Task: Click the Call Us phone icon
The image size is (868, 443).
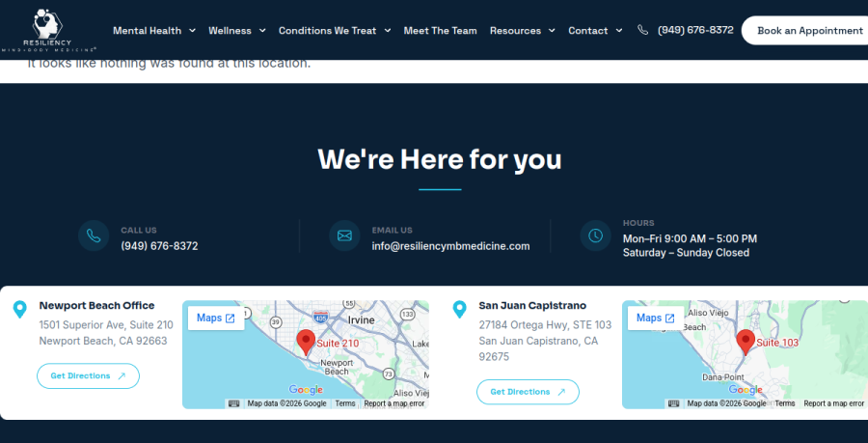Action: (94, 235)
